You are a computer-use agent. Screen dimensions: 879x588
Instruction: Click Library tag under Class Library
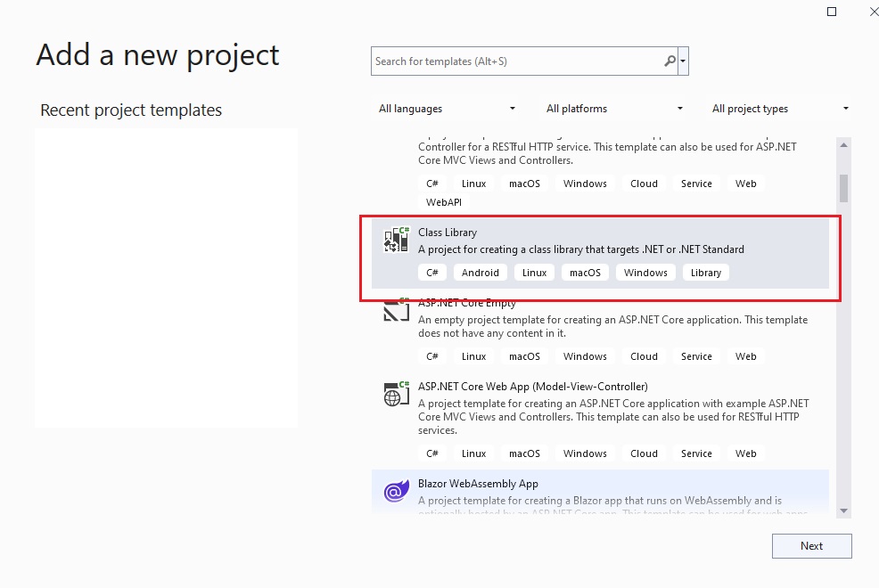(x=706, y=273)
